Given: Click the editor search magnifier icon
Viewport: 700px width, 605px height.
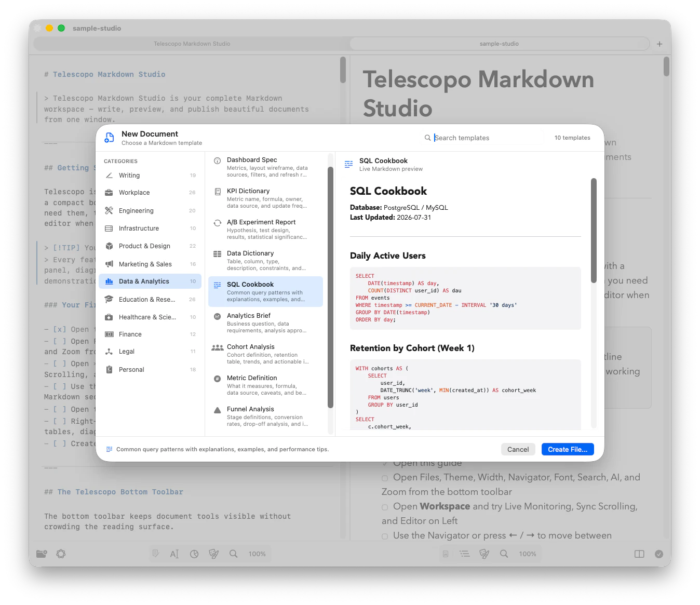Looking at the screenshot, I should (234, 554).
